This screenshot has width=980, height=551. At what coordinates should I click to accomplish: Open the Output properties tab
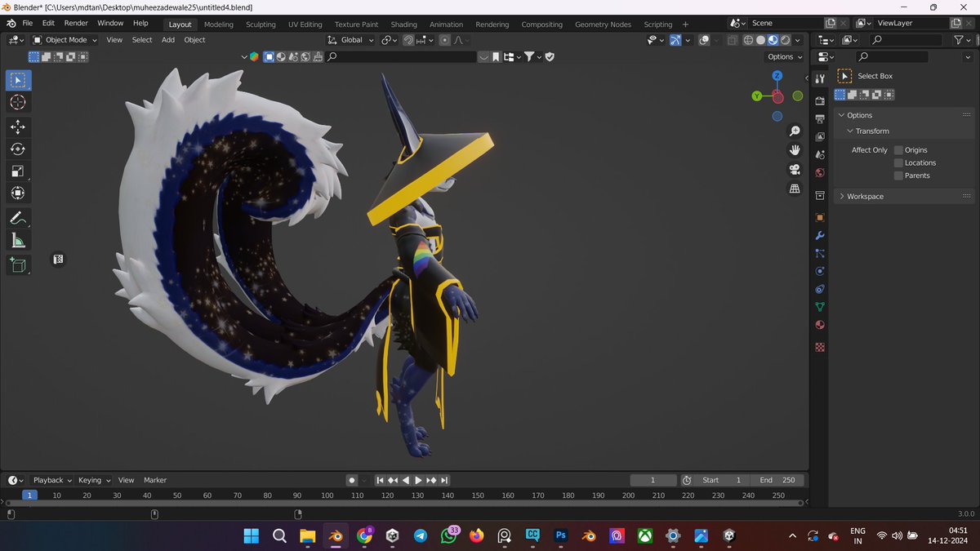coord(820,119)
